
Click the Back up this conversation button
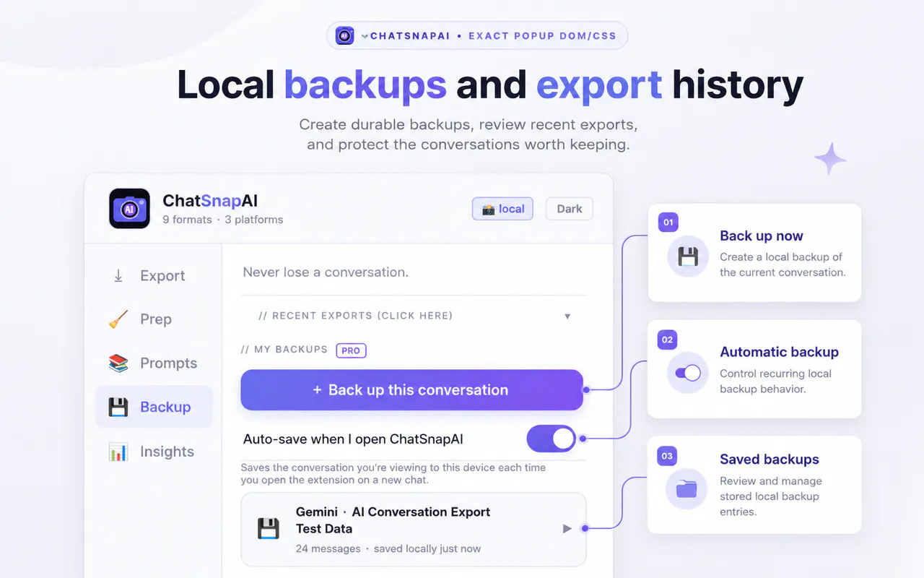pos(411,390)
